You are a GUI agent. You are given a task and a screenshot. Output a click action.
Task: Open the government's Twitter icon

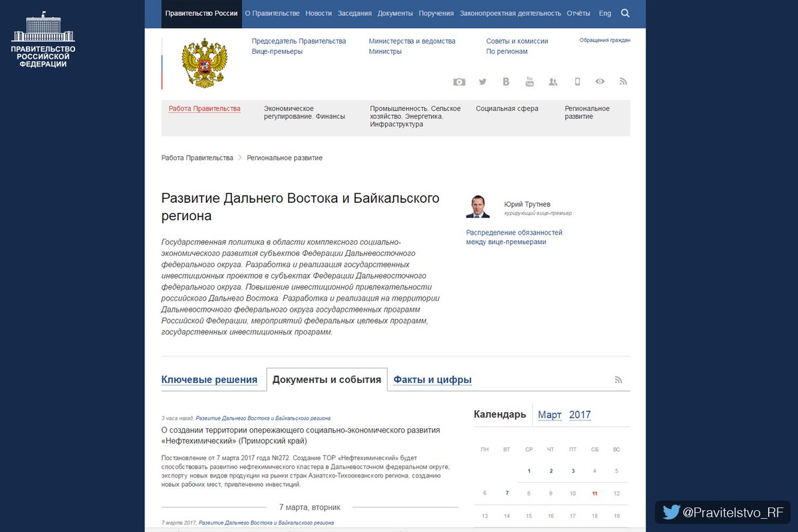483,82
